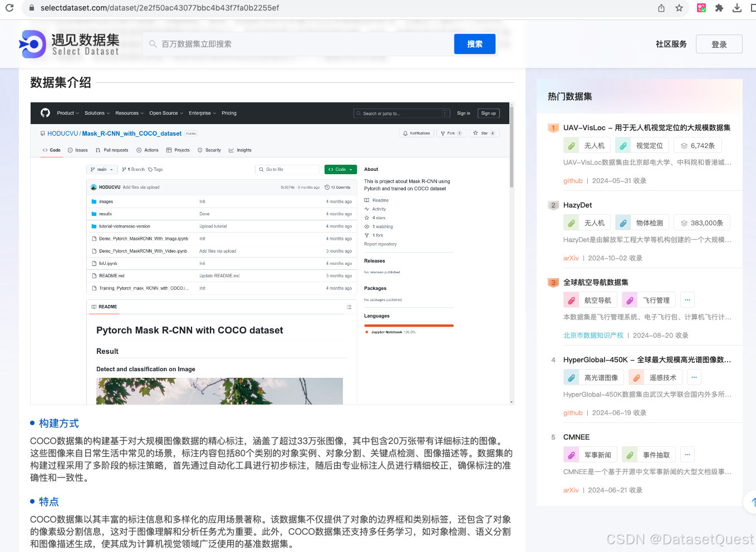Reload the page with the refresh icon
Screen dimensions: 756x552
tap(9, 8)
